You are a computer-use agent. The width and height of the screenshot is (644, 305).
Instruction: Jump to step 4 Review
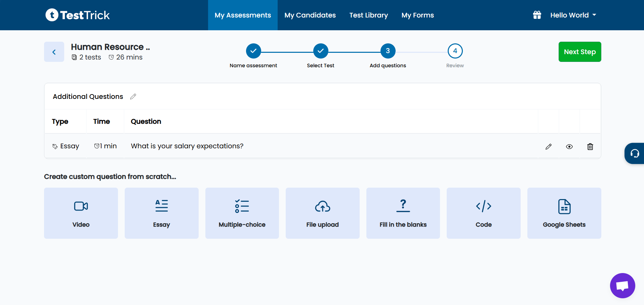click(455, 51)
